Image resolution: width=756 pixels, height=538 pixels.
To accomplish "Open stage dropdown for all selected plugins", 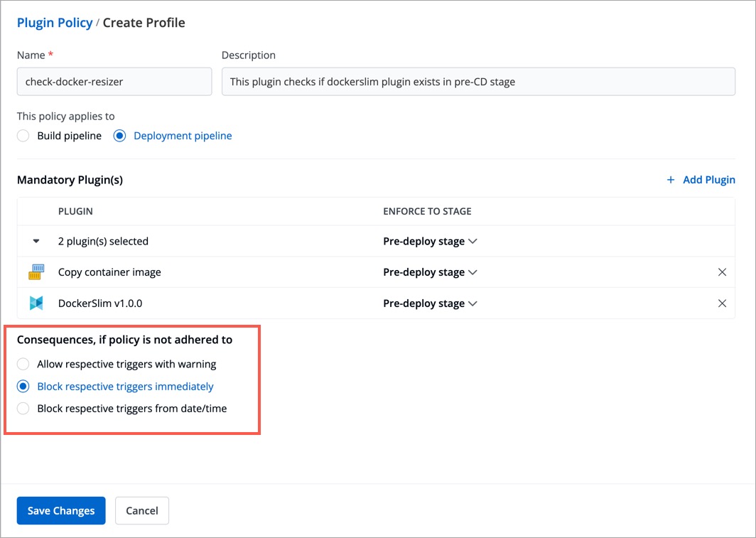I will 430,242.
